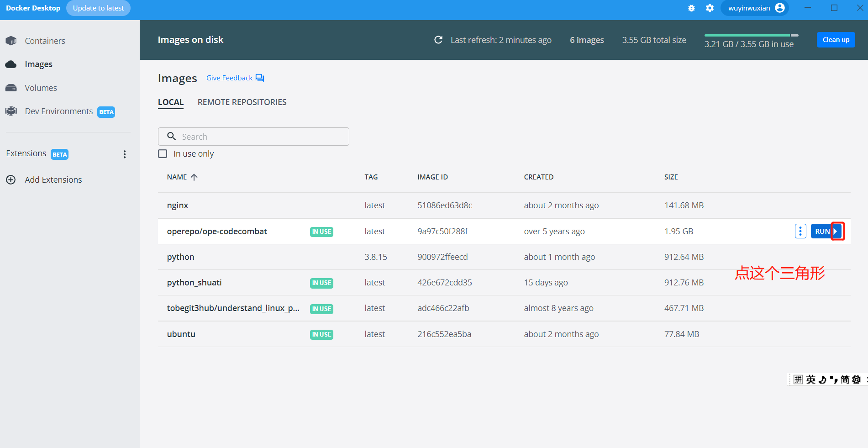This screenshot has width=868, height=448.
Task: Click the user account avatar icon
Action: pos(780,8)
